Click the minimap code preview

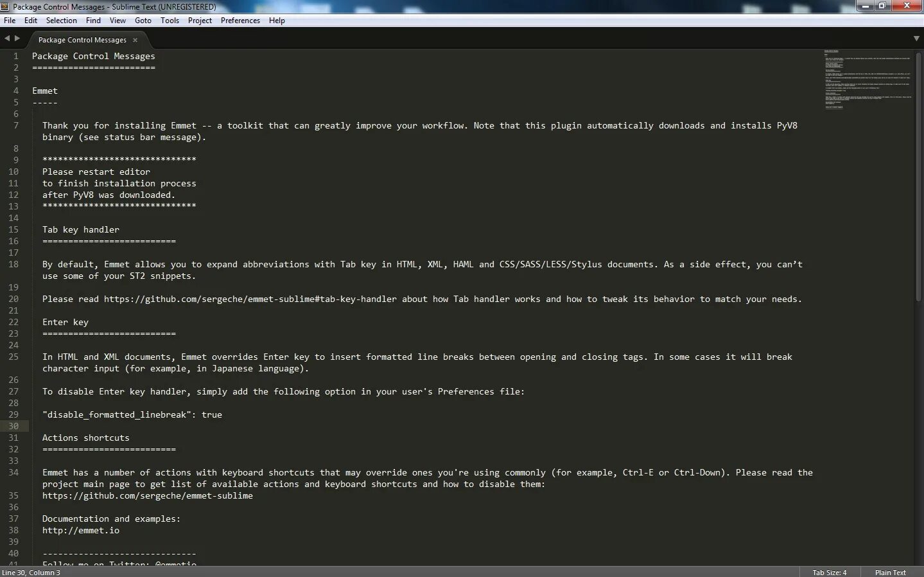(x=867, y=79)
